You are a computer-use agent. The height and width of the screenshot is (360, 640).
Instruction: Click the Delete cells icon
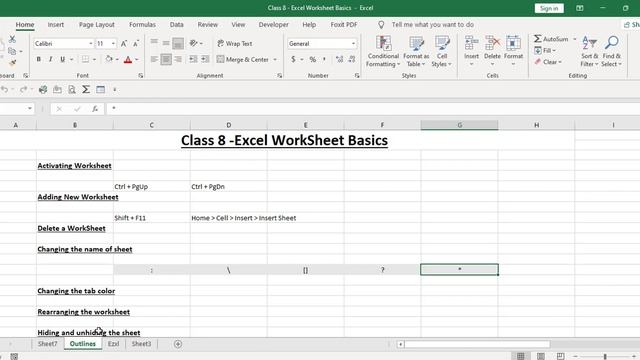tap(492, 43)
